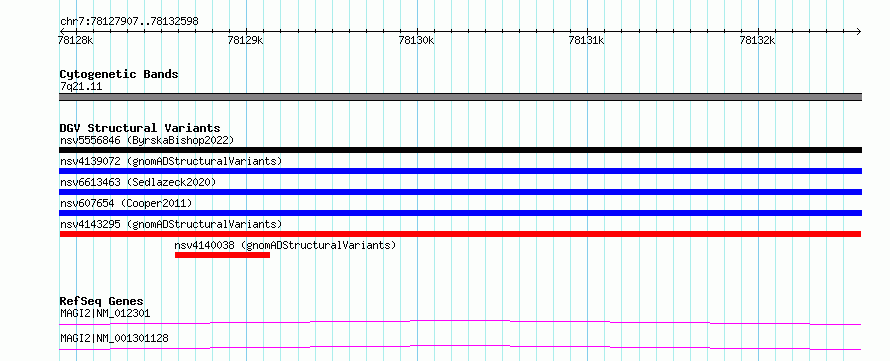Image resolution: width=890 pixels, height=361 pixels.
Task: Select the black nsv5556846 variant bar
Action: [460, 150]
